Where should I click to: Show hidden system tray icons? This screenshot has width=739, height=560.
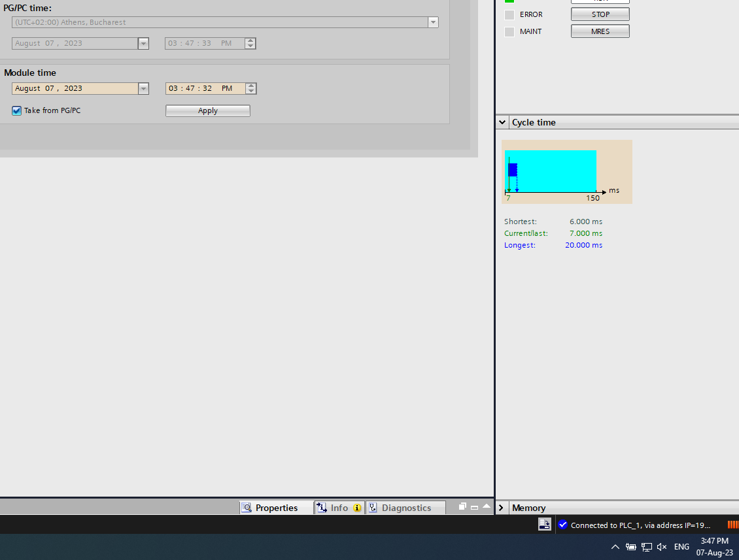(615, 547)
